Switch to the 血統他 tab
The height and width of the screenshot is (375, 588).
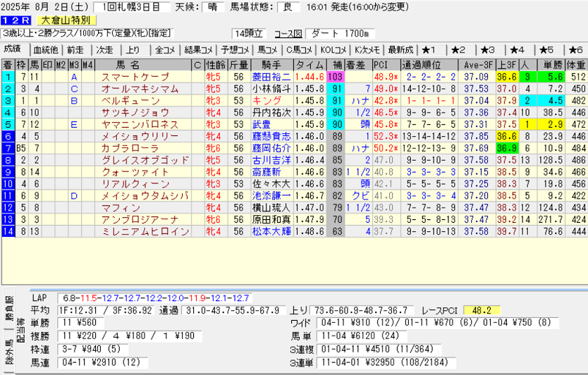pos(46,49)
